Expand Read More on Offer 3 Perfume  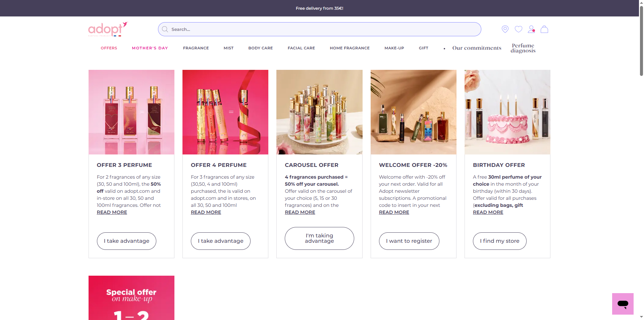(112, 212)
